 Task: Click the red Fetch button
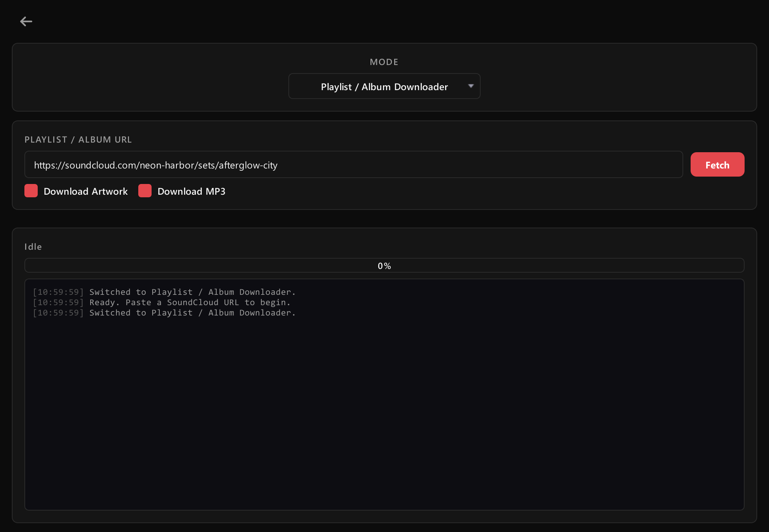click(x=717, y=164)
